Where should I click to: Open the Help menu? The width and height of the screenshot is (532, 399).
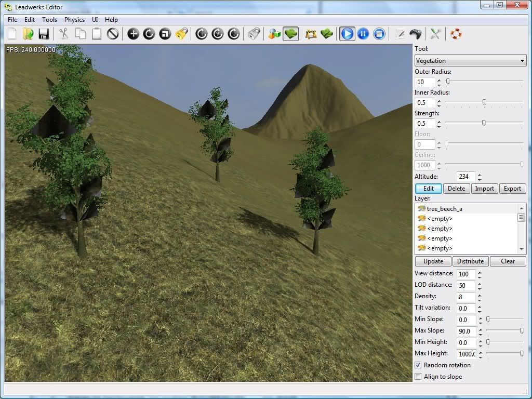tap(111, 20)
